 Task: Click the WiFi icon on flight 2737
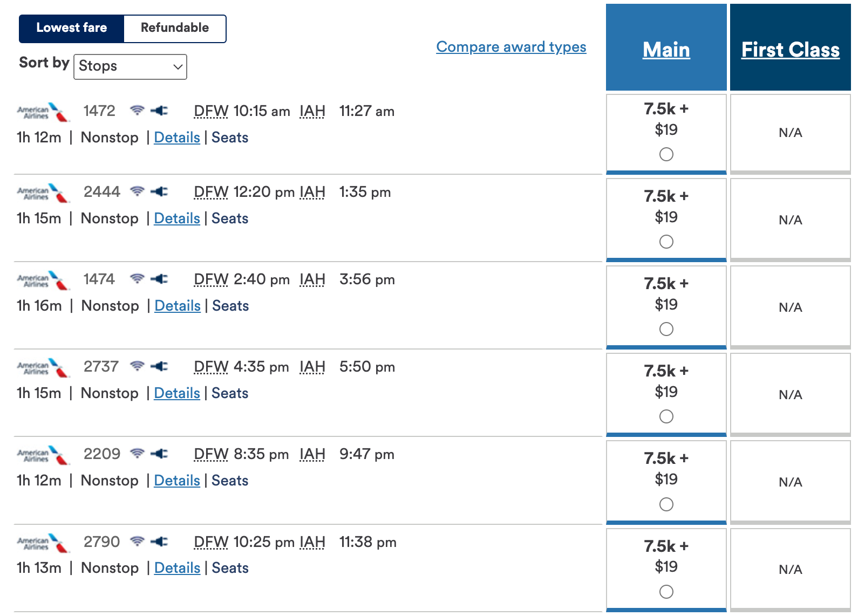pos(138,366)
